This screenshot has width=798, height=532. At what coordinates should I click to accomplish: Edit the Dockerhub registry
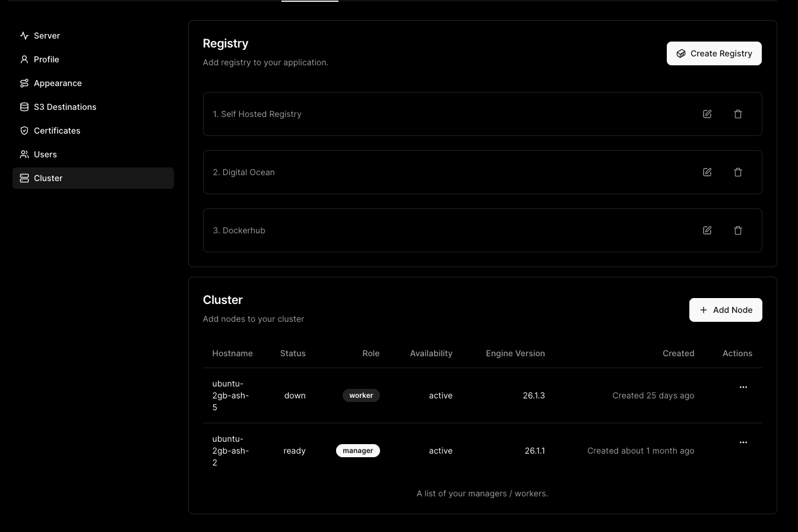[707, 230]
